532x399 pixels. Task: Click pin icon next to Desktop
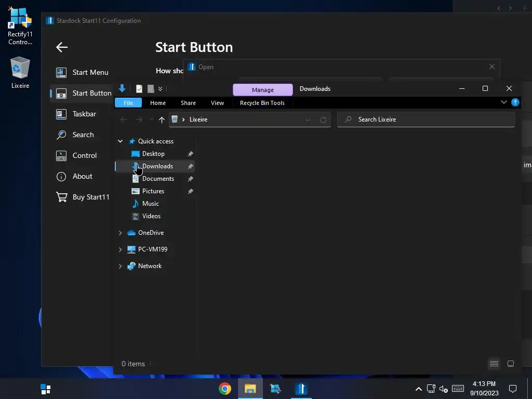190,154
